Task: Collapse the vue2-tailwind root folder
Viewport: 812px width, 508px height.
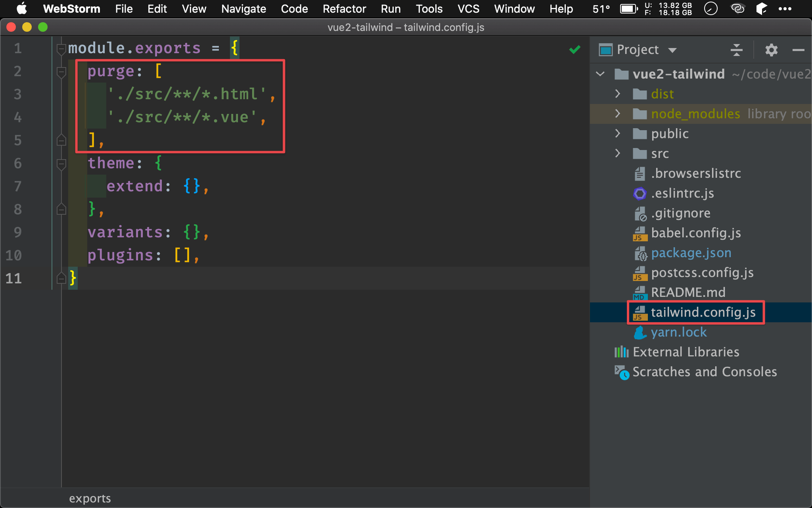Action: (600, 74)
